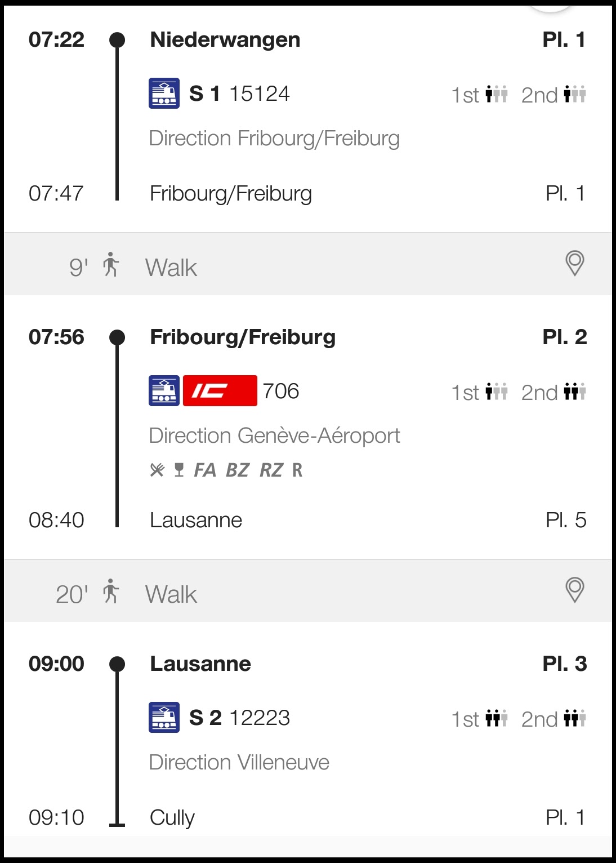
Task: Tap the restaurant icon under Genève-Aéroport direction
Action: [157, 470]
